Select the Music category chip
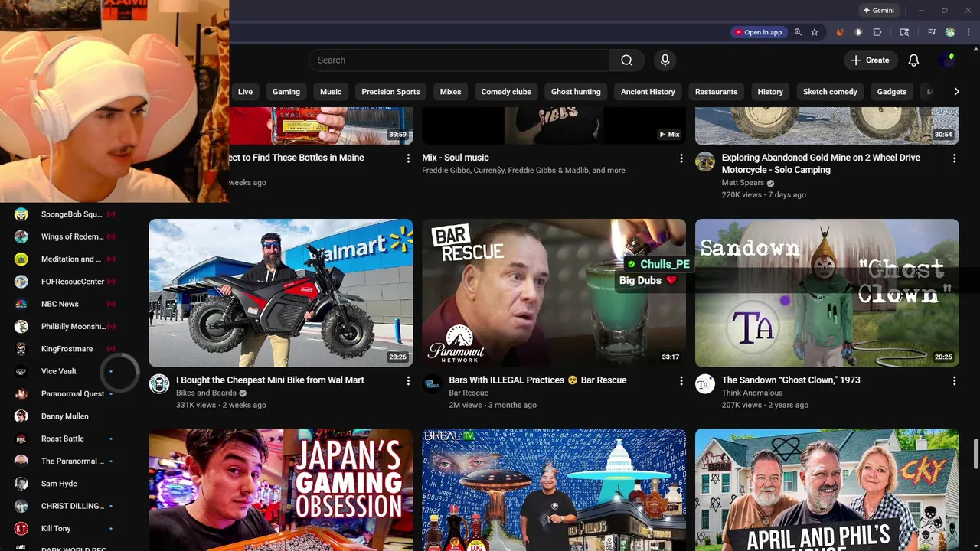 click(331, 92)
